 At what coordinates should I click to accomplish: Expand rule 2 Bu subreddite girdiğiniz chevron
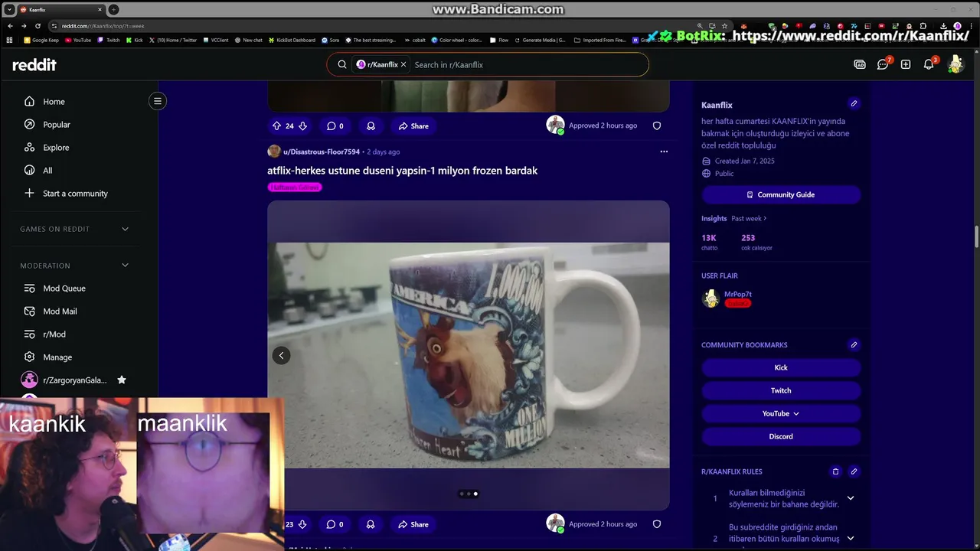[x=850, y=538]
